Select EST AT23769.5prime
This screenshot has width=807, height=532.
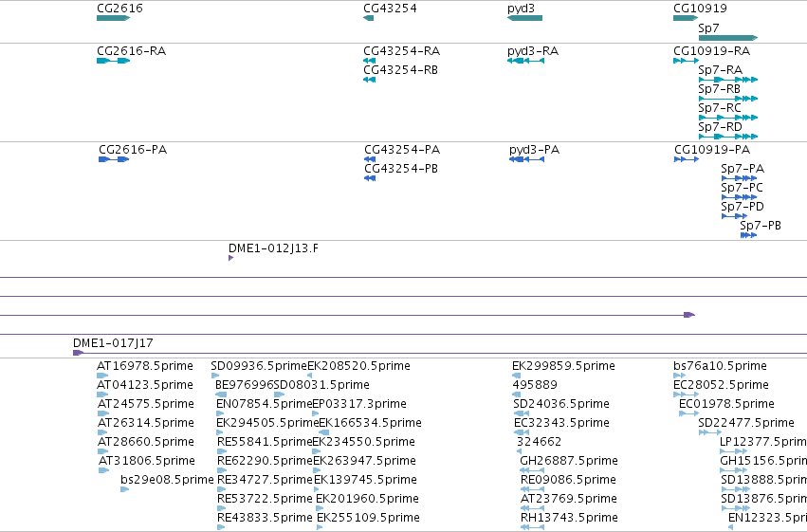tap(533, 508)
